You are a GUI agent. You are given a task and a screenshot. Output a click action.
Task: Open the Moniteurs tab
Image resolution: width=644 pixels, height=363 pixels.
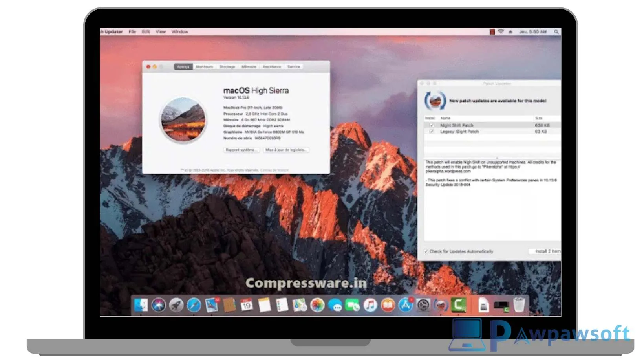205,66
